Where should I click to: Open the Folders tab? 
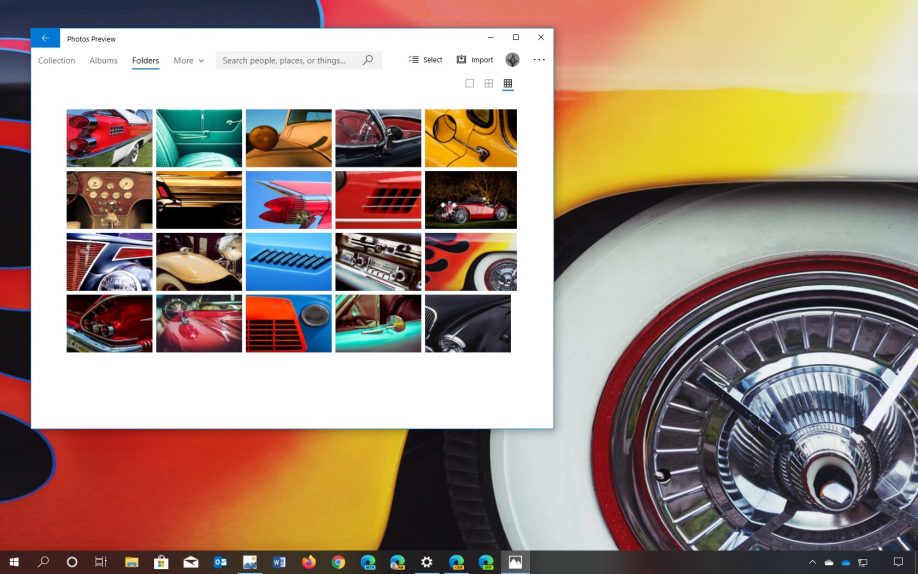[145, 60]
